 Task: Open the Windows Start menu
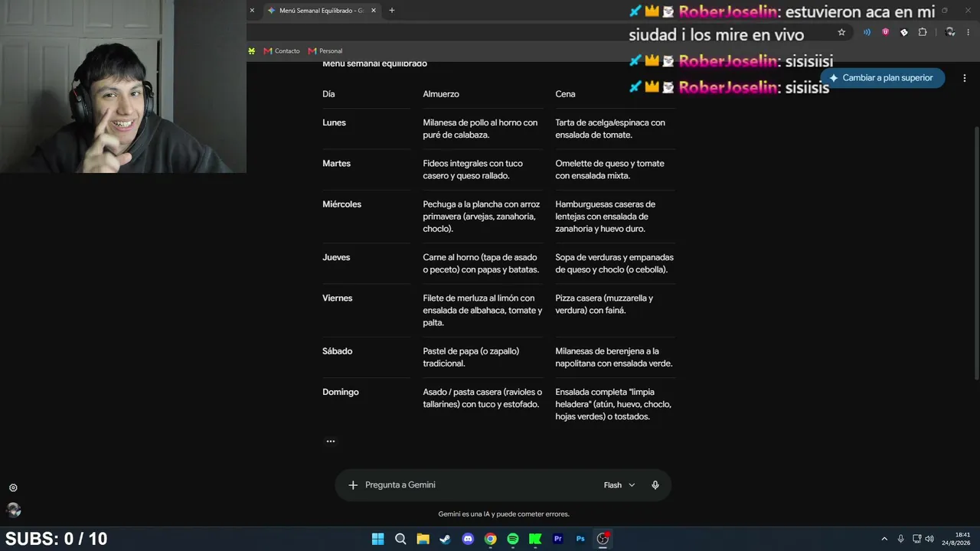click(x=377, y=539)
